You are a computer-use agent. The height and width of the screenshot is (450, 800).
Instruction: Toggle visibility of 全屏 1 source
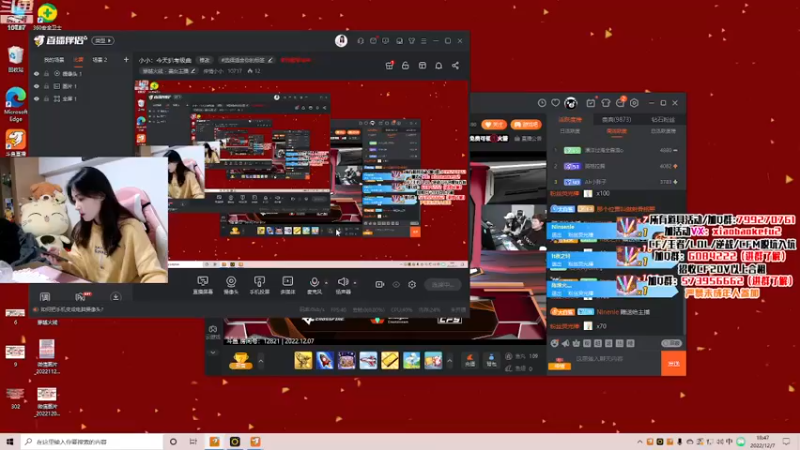pyautogui.click(x=36, y=98)
